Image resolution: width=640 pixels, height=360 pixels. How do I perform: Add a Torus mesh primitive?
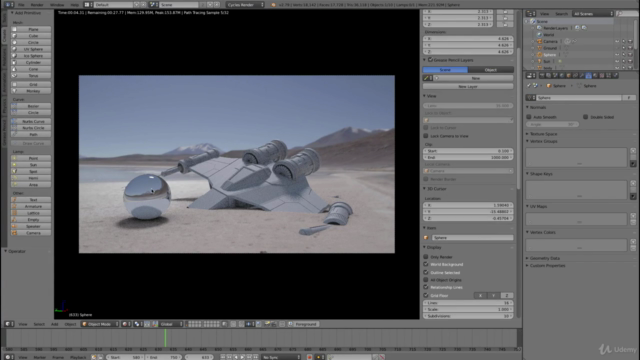[x=31, y=76]
